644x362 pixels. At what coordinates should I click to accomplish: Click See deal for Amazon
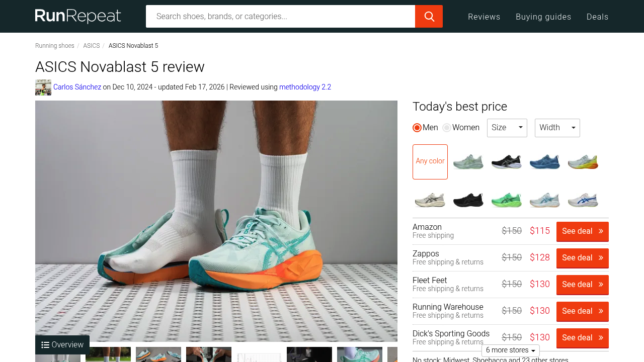(583, 231)
